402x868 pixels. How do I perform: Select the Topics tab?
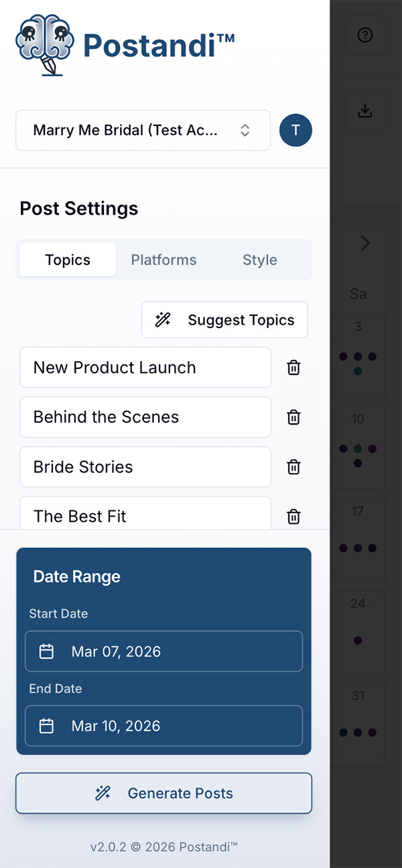click(x=68, y=260)
